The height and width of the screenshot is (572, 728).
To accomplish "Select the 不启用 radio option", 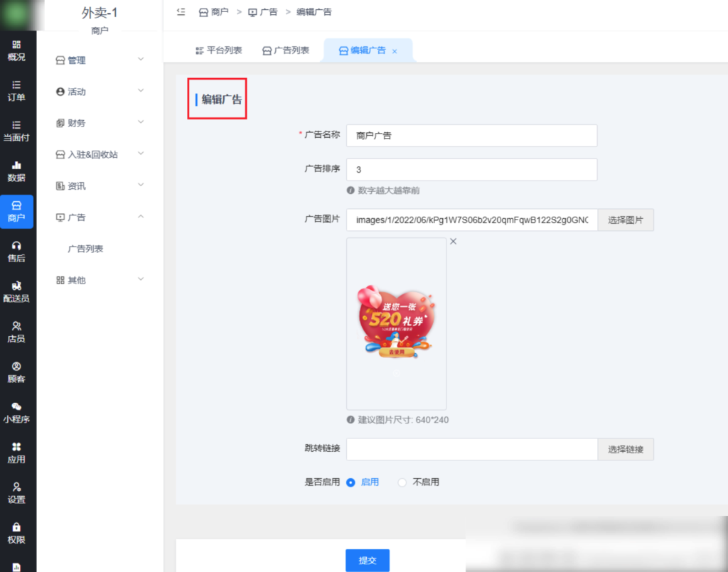I will click(402, 482).
